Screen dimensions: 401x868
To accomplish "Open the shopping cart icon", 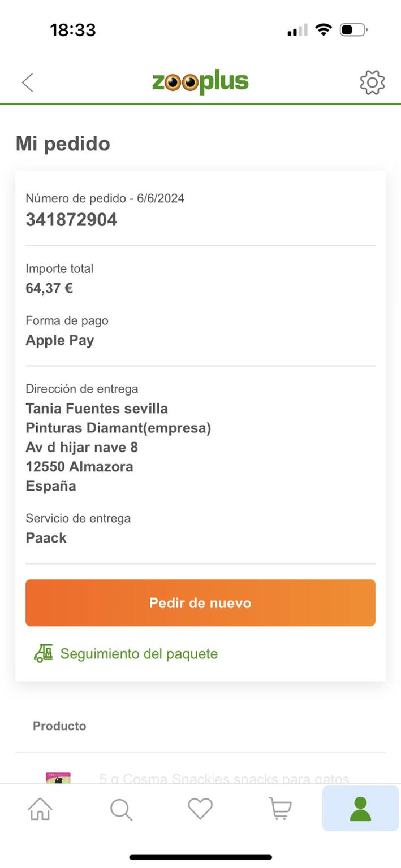I will pos(280,809).
